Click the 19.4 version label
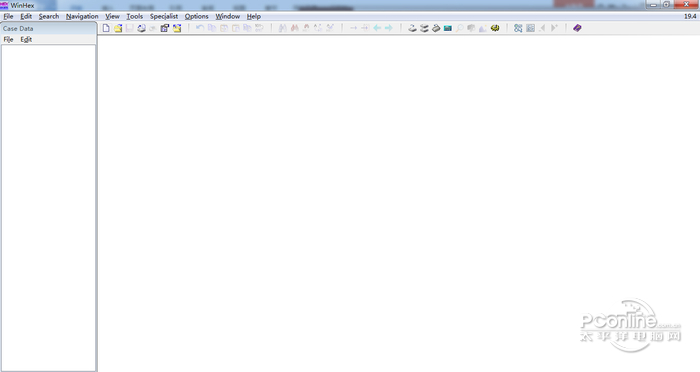 (x=690, y=16)
